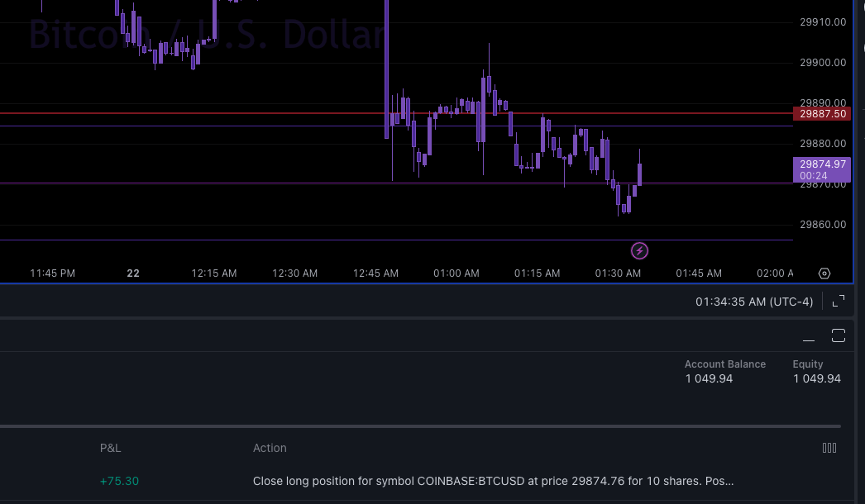865x504 pixels.
Task: Click the Account Balance value 1 049.94
Action: [x=707, y=378]
